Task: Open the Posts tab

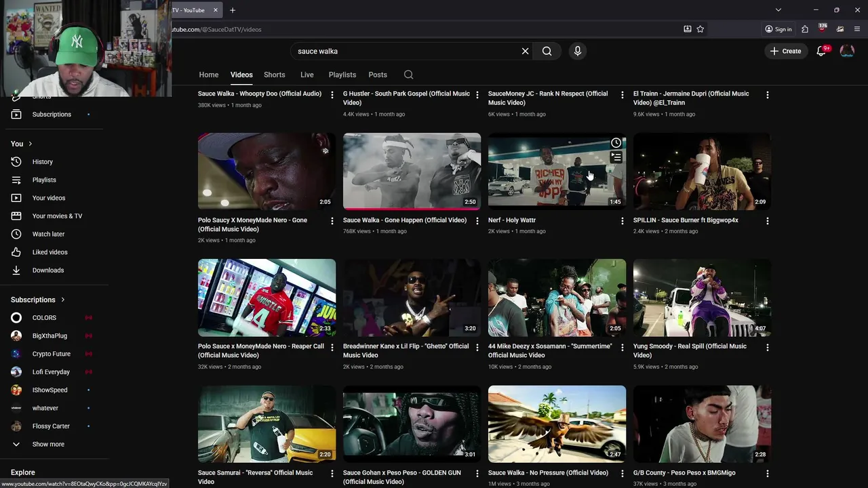Action: pyautogui.click(x=378, y=75)
